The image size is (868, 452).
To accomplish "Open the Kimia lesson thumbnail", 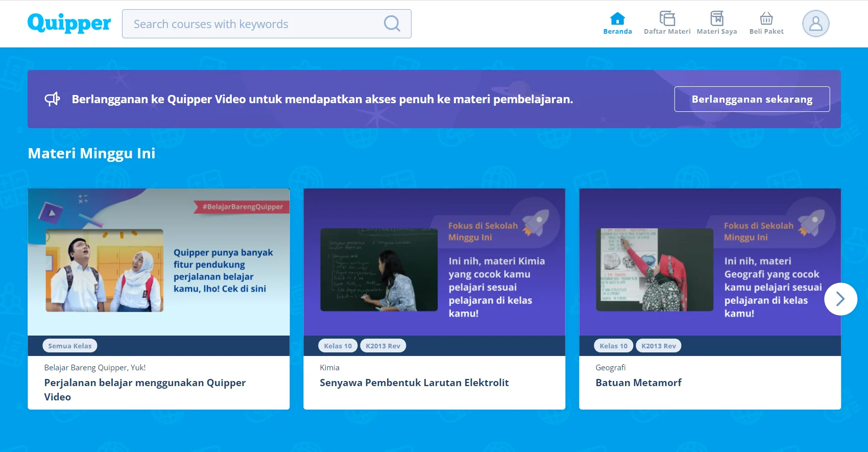I will tap(435, 262).
